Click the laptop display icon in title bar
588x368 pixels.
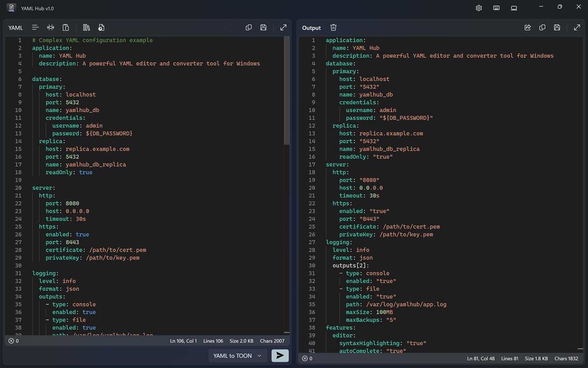pyautogui.click(x=514, y=8)
